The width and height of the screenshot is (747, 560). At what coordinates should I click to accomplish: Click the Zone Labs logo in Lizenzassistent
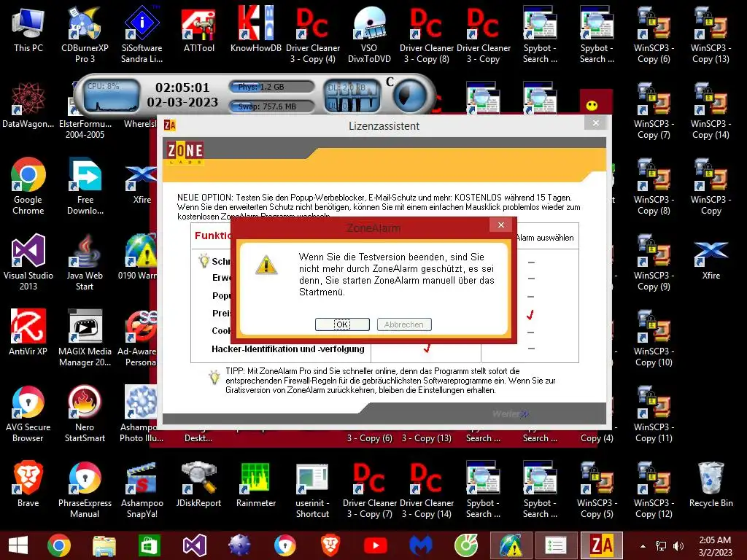185,152
